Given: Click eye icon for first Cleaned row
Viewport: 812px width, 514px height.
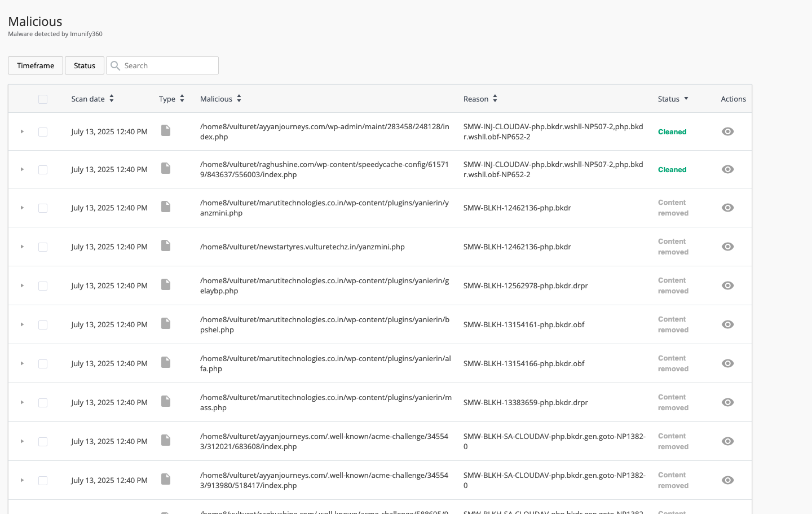Looking at the screenshot, I should [x=727, y=131].
